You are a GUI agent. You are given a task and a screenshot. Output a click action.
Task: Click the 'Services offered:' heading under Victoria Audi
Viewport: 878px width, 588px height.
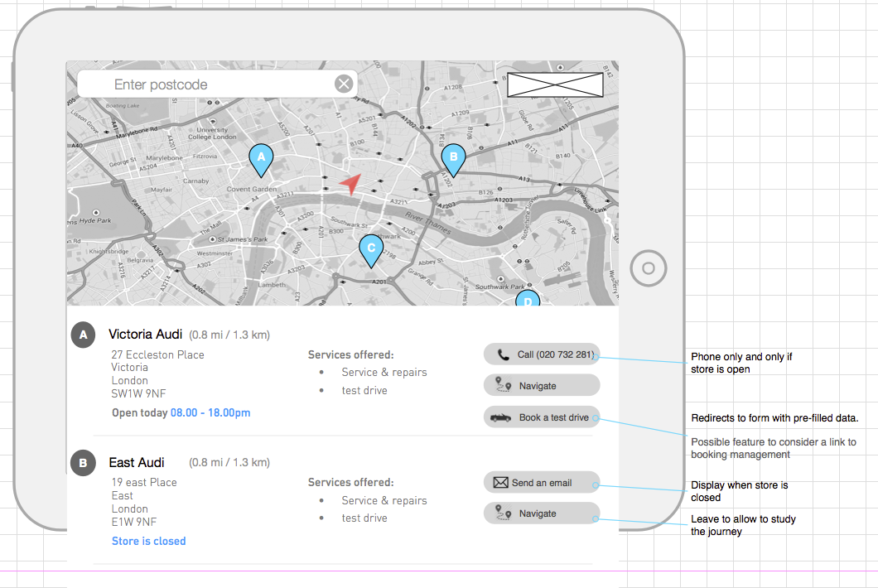[x=350, y=354]
